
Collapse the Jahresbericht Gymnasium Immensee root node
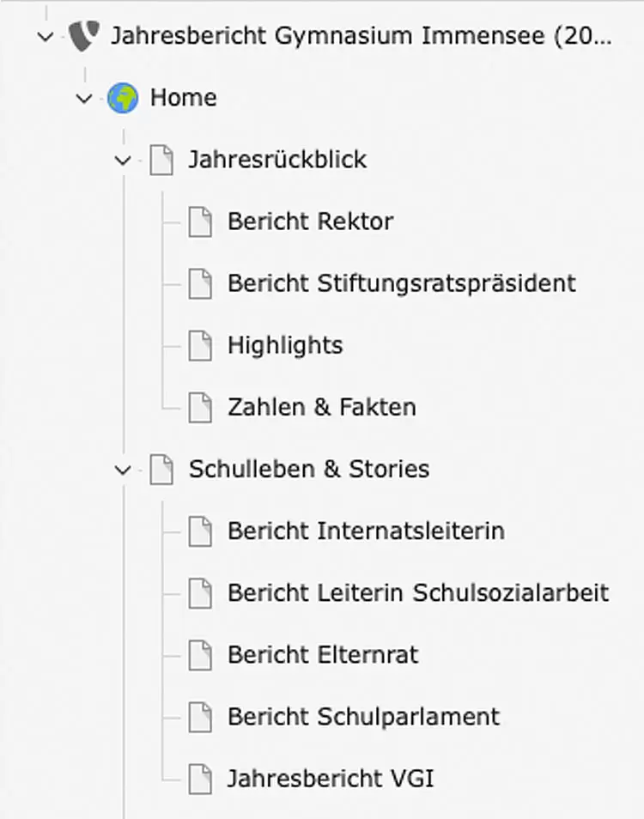click(x=46, y=37)
